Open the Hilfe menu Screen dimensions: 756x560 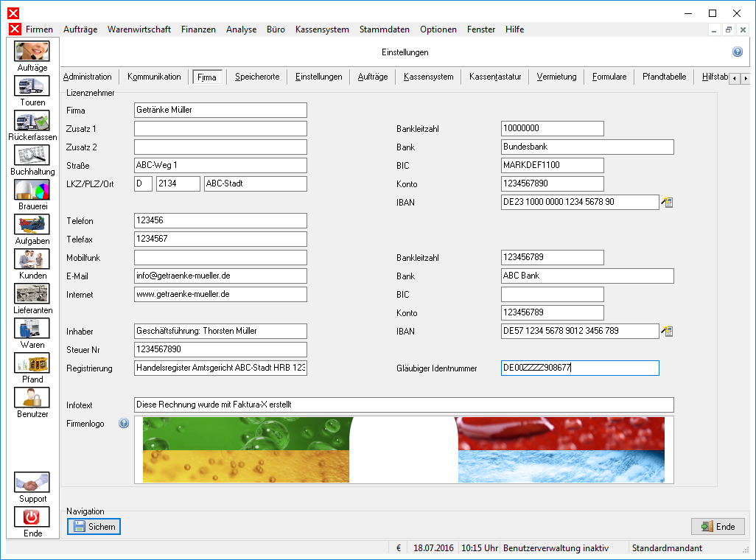[514, 29]
